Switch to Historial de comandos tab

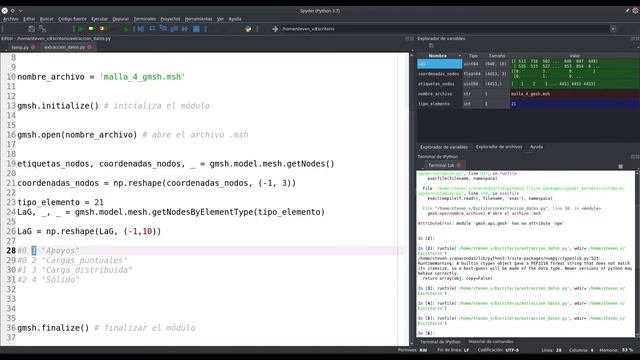coord(491,342)
